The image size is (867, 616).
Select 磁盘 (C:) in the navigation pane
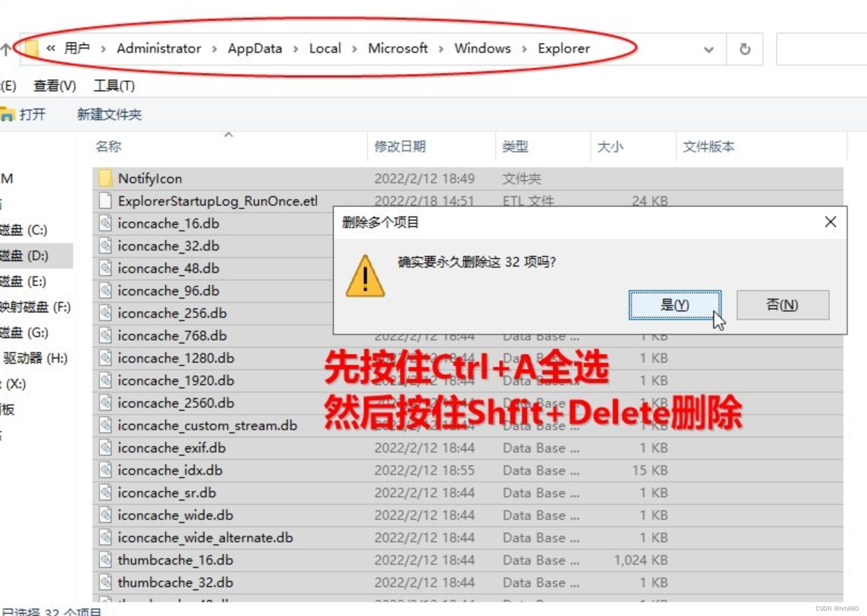(24, 230)
